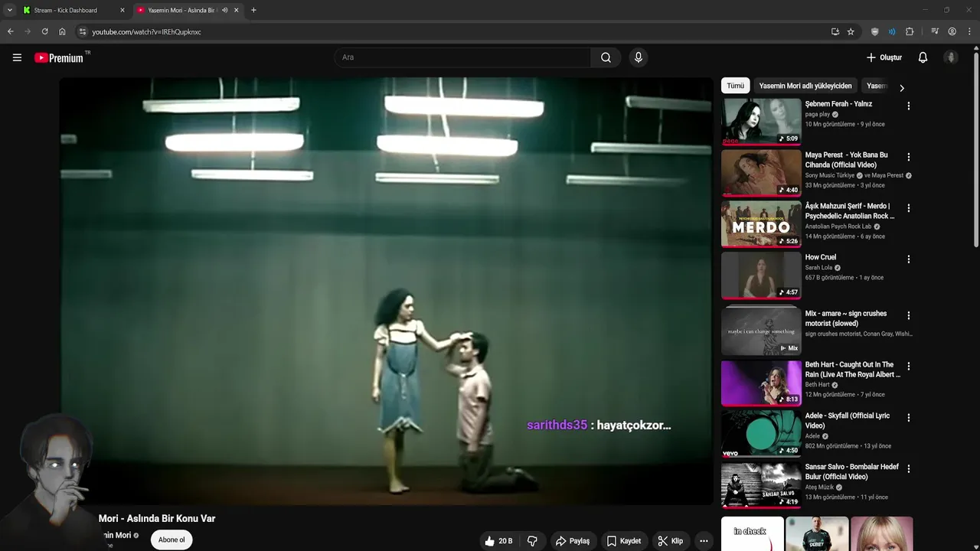Viewport: 980px width, 551px height.
Task: View site information icon in address bar
Action: [83, 31]
